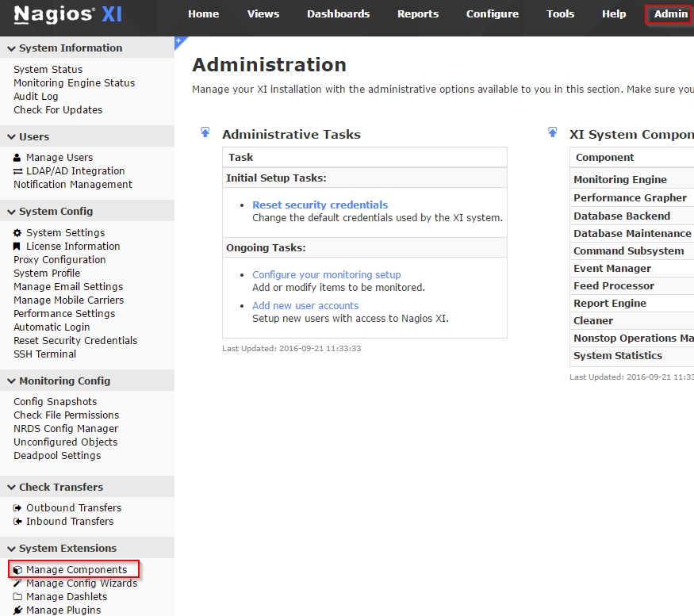Image resolution: width=694 pixels, height=616 pixels.
Task: Collapse the System Config section
Action: coord(12,212)
